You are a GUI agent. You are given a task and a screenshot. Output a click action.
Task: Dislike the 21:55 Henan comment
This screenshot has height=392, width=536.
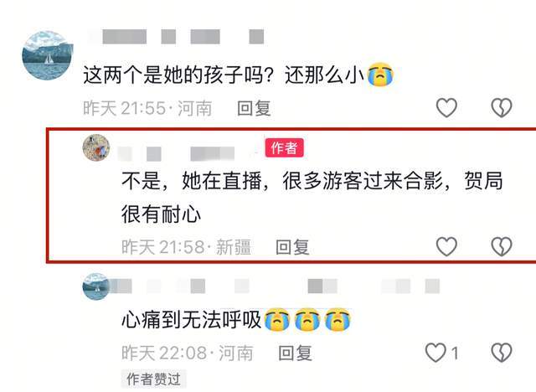point(502,108)
